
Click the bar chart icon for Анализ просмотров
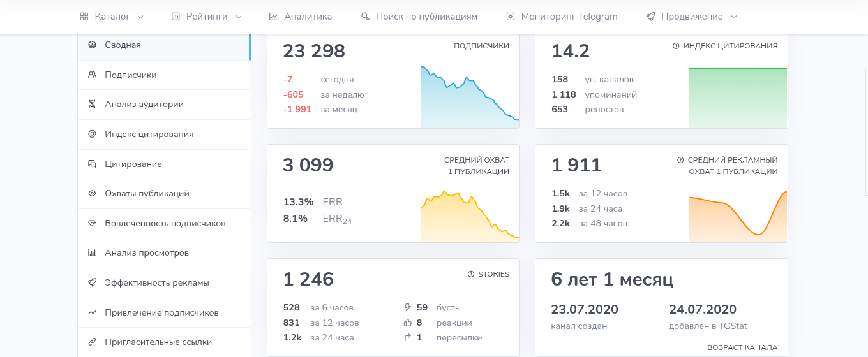tap(92, 252)
